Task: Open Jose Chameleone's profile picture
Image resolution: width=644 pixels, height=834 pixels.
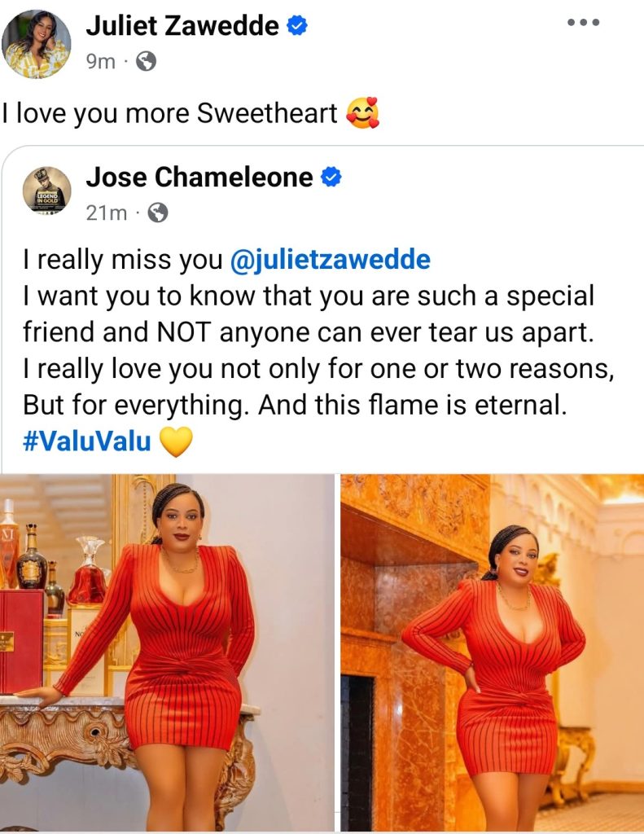Action: tap(46, 191)
